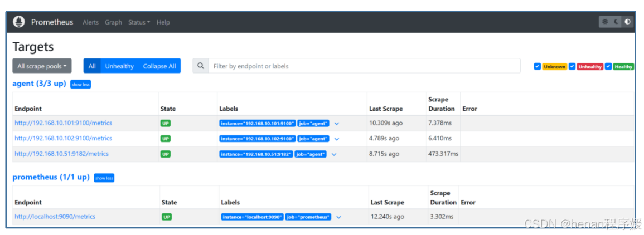Click the prometheus (1/1 up) heading link
The image size is (644, 235).
[51, 177]
